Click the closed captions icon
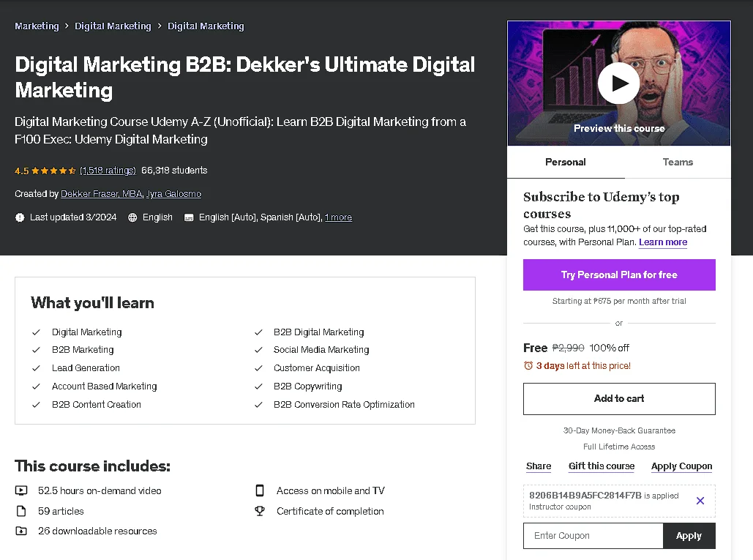This screenshot has height=560, width=753. tap(189, 217)
